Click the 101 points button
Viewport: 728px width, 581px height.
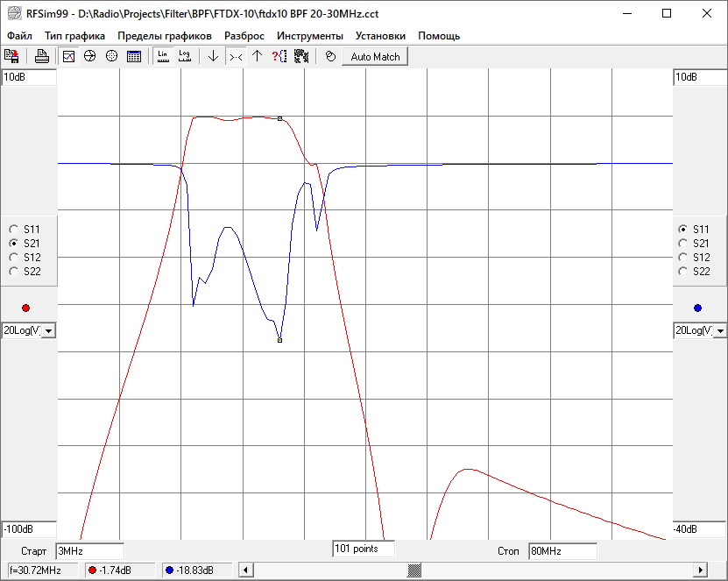tap(363, 549)
